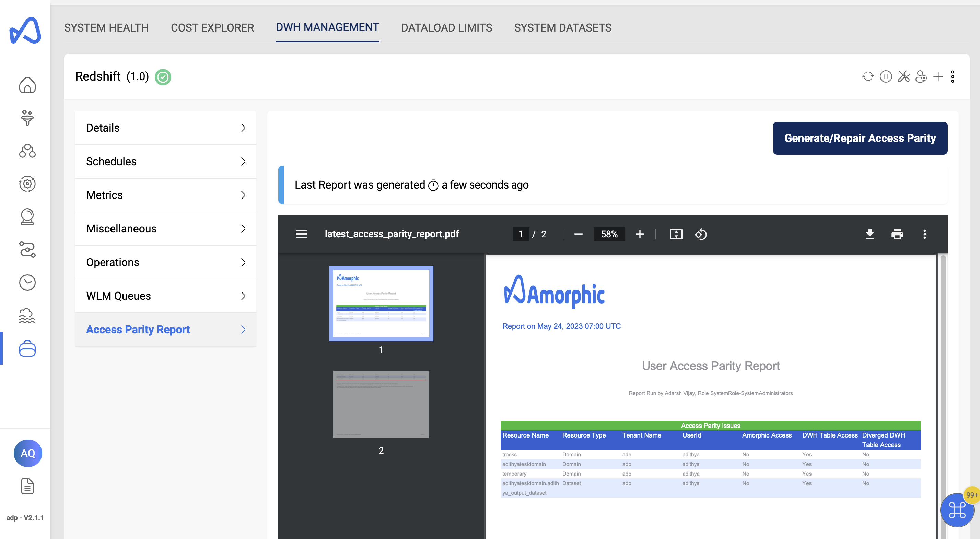Click the fit-to-page PDF icon
This screenshot has width=980, height=539.
pyautogui.click(x=676, y=234)
